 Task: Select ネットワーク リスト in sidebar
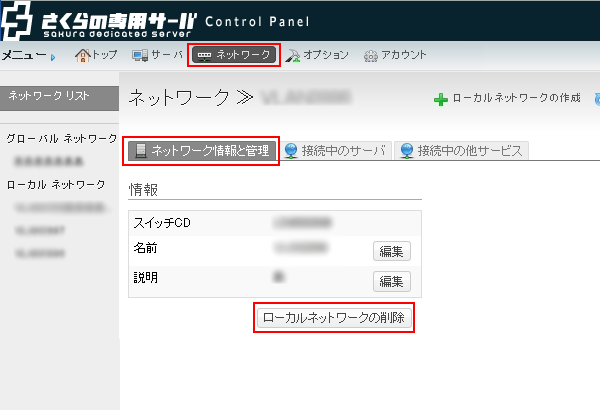coord(59,98)
